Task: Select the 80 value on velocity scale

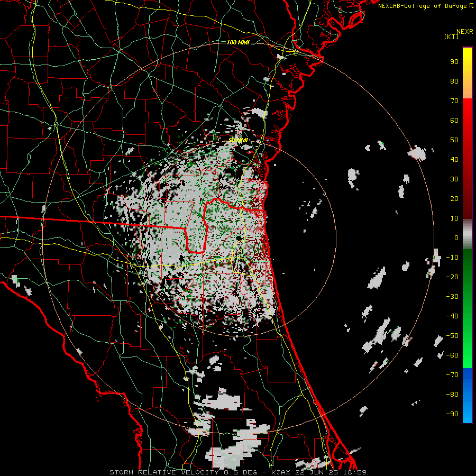Action: pyautogui.click(x=454, y=81)
